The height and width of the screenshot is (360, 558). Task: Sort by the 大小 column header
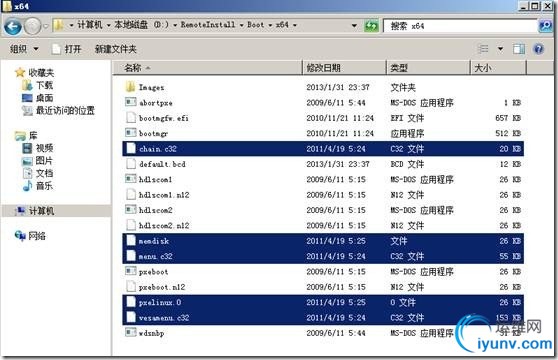(x=498, y=68)
